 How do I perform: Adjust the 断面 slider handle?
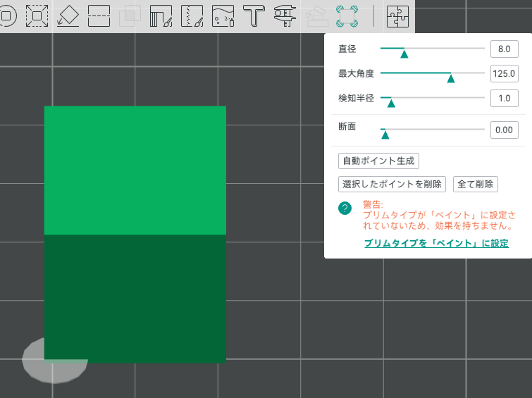tap(385, 135)
